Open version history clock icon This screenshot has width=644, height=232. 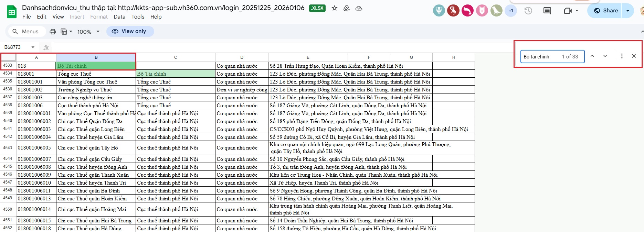(528, 11)
